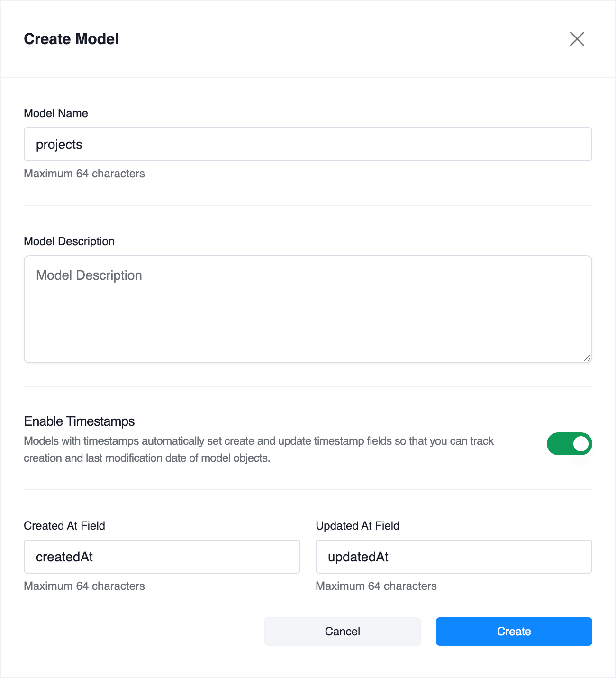Click the Model Description resize handle

(x=587, y=358)
